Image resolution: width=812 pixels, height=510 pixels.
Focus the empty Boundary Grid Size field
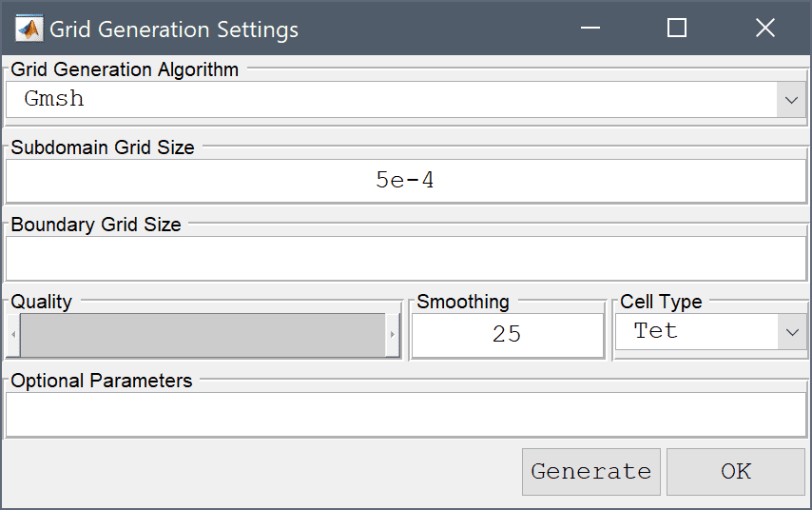pyautogui.click(x=405, y=258)
